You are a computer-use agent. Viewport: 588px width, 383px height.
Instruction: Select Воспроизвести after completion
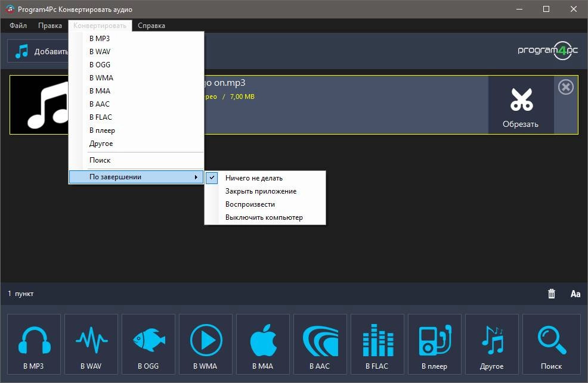pyautogui.click(x=265, y=204)
